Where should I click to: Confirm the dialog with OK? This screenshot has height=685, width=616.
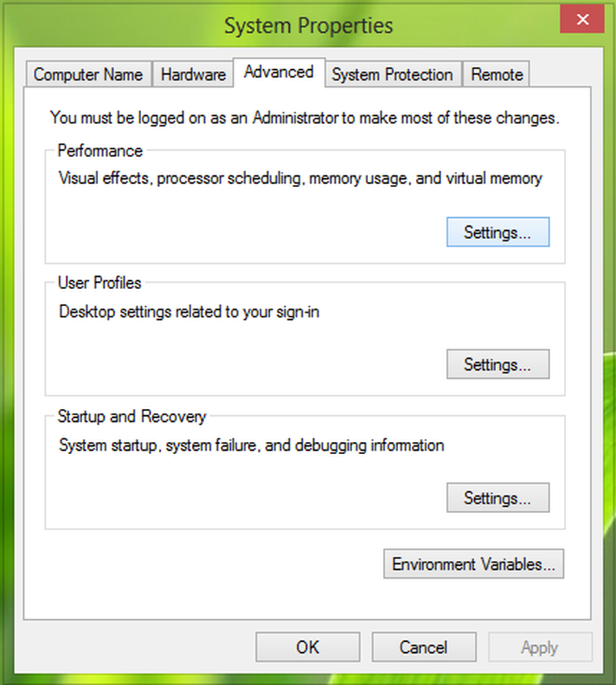(x=308, y=647)
